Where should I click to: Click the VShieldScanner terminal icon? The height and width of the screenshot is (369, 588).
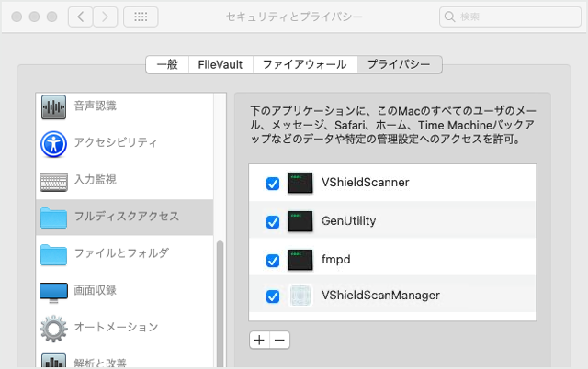click(x=300, y=183)
